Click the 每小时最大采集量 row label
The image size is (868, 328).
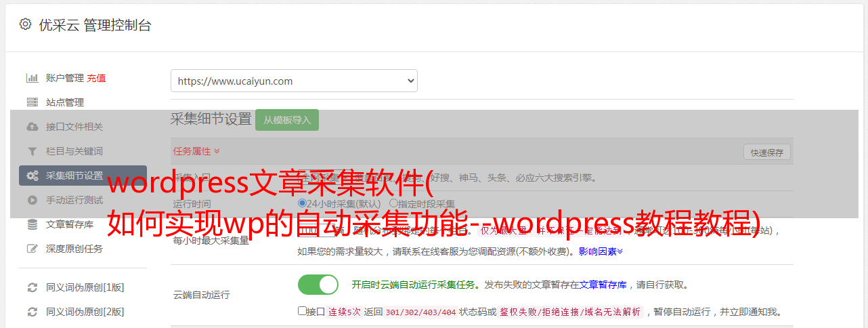pos(211,241)
